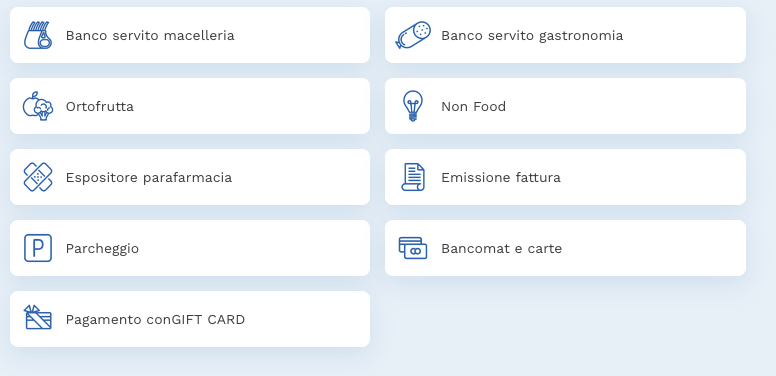Open Banco servito gastronomia service
Image resolution: width=776 pixels, height=376 pixels.
(565, 35)
